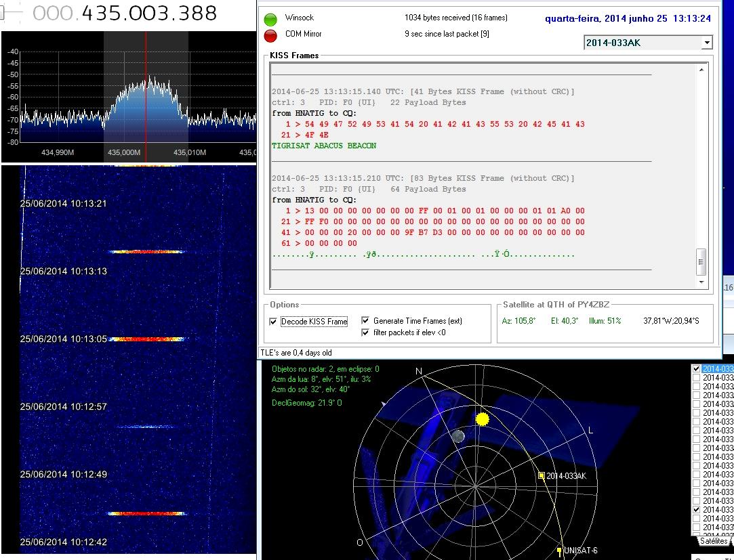Click the 435,000M label on spectrum axis

coord(124,152)
